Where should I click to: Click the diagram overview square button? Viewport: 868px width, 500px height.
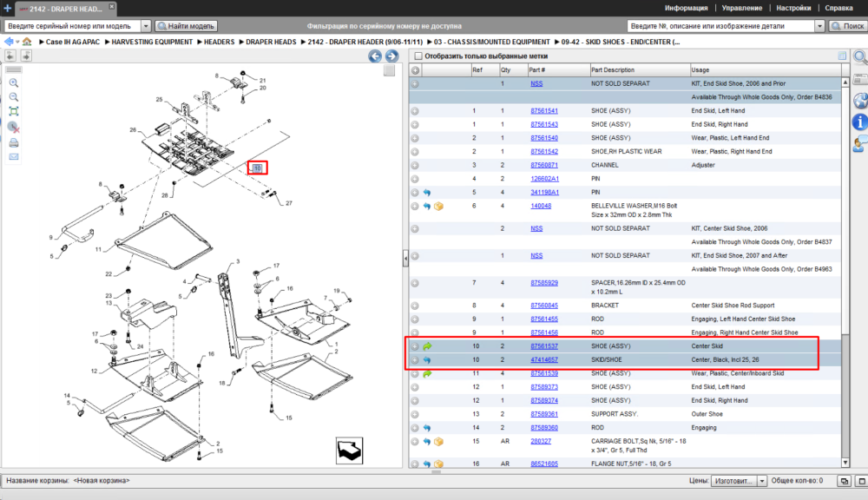[389, 71]
